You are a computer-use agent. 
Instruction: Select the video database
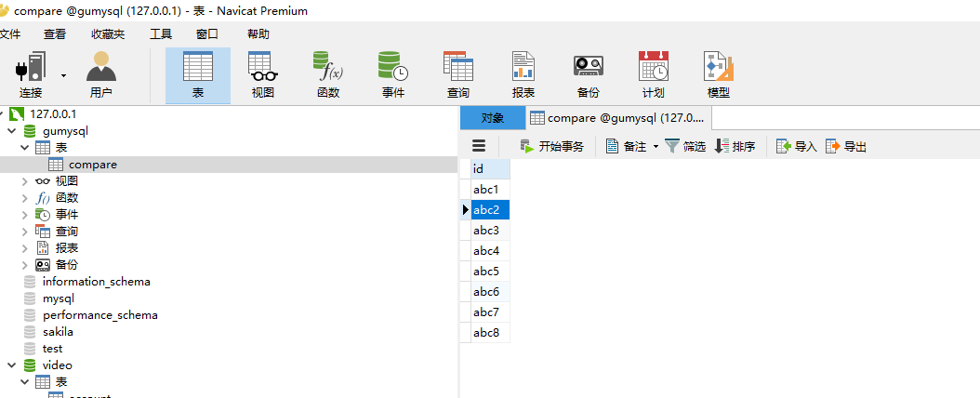click(x=58, y=365)
